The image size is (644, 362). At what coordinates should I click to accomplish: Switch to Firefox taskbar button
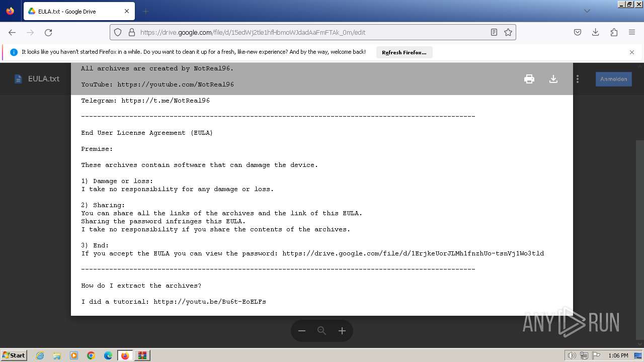(x=125, y=355)
